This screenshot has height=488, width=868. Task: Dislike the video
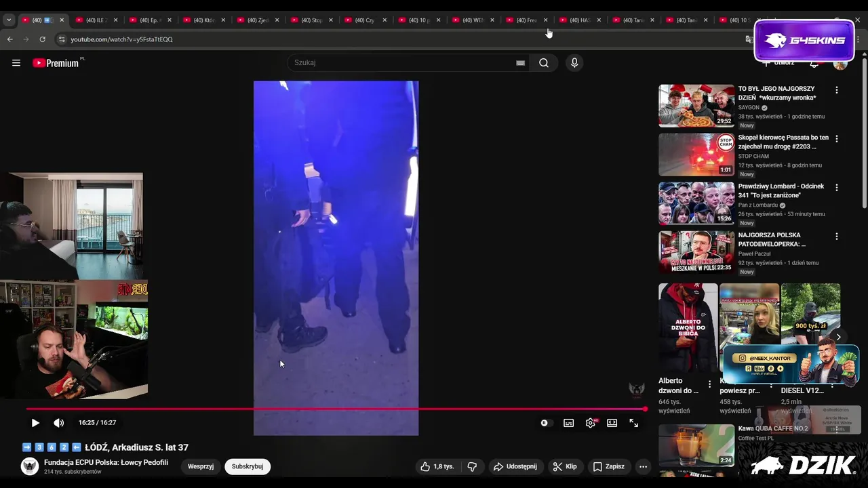tap(472, 466)
